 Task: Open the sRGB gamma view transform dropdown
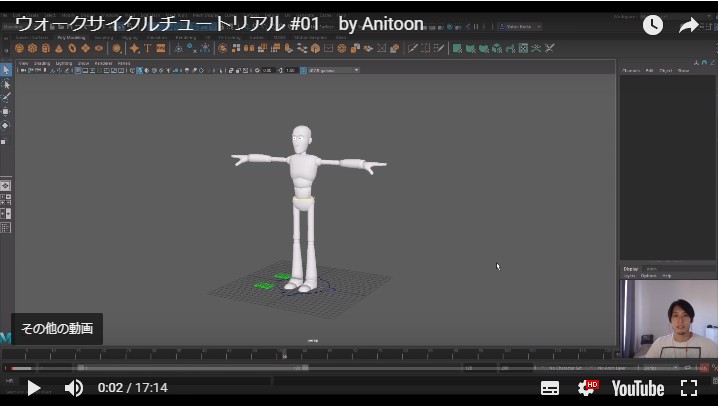click(x=334, y=70)
